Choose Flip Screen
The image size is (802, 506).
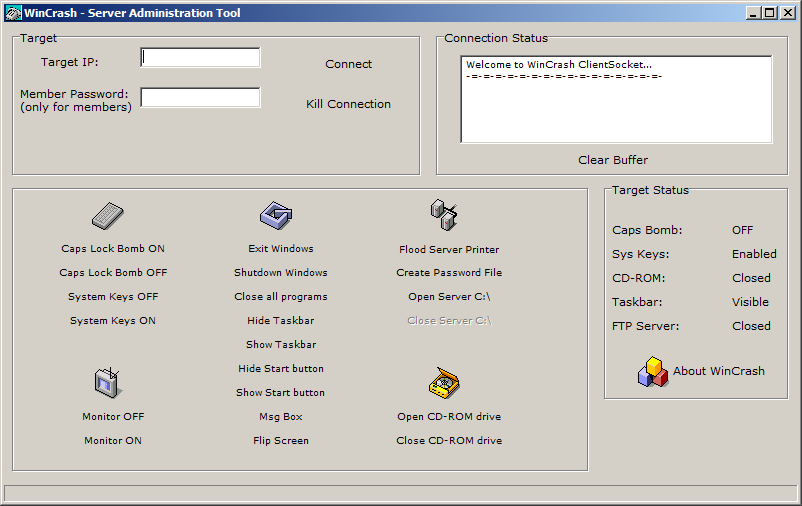281,441
